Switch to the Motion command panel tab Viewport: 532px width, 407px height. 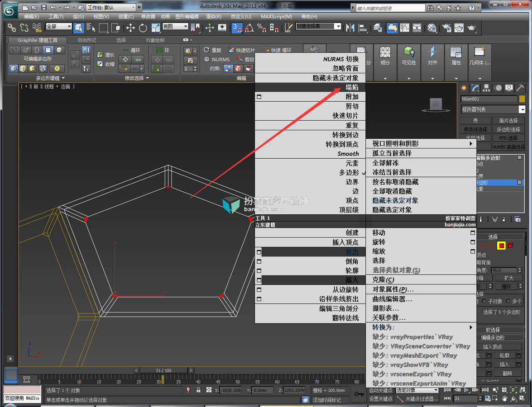[x=498, y=88]
